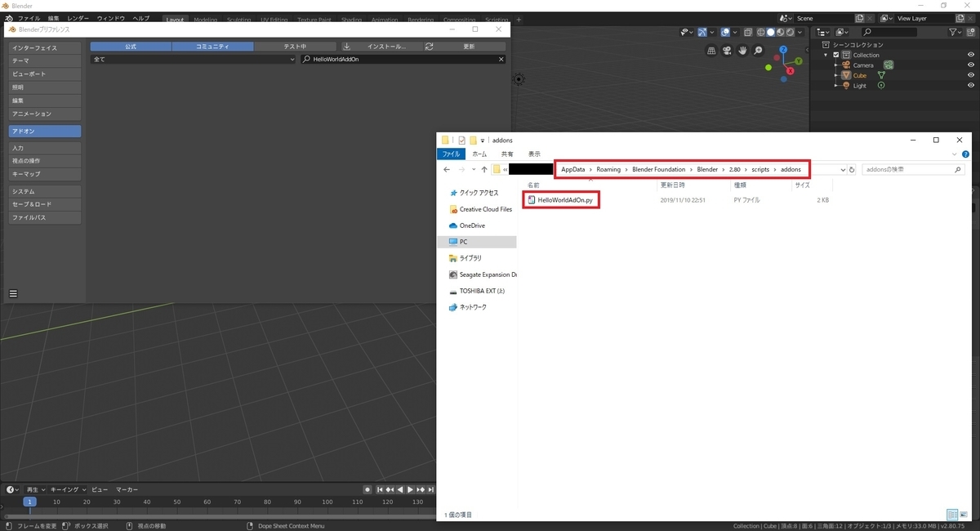The height and width of the screenshot is (531, 980).
Task: Toggle the perspective/orthographic grid gizmo icon
Action: point(711,50)
